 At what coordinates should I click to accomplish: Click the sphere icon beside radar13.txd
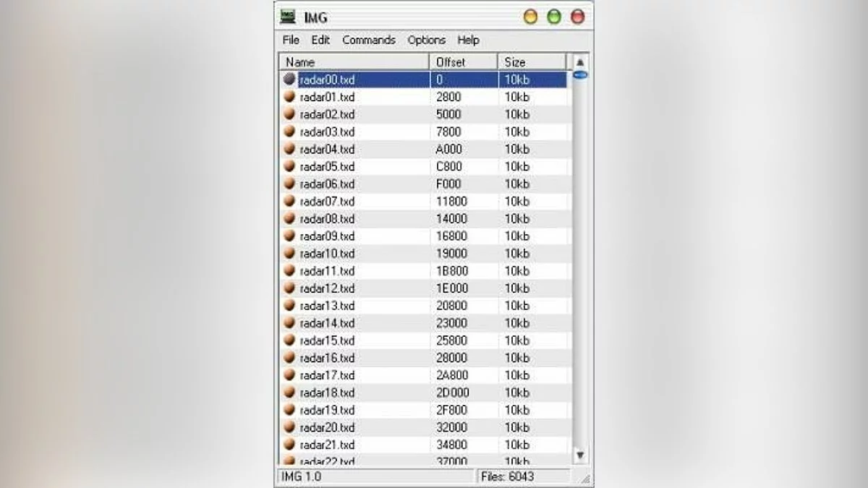point(289,305)
